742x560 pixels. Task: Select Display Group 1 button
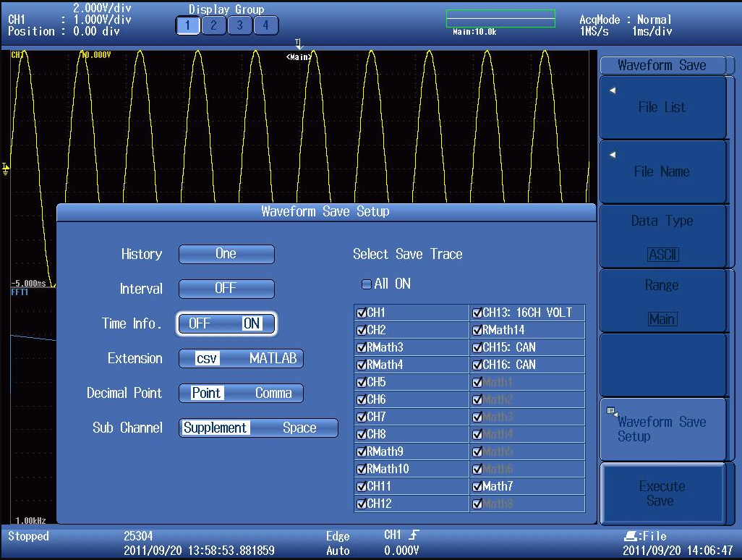187,25
